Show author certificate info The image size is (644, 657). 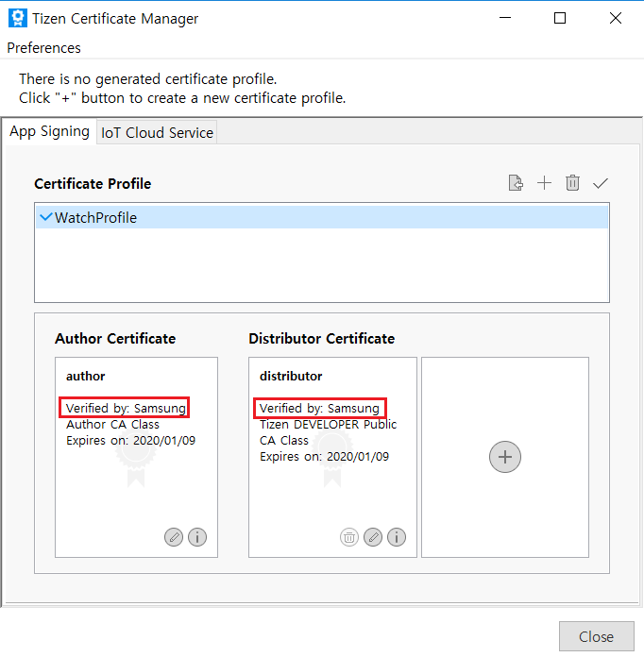[x=197, y=537]
